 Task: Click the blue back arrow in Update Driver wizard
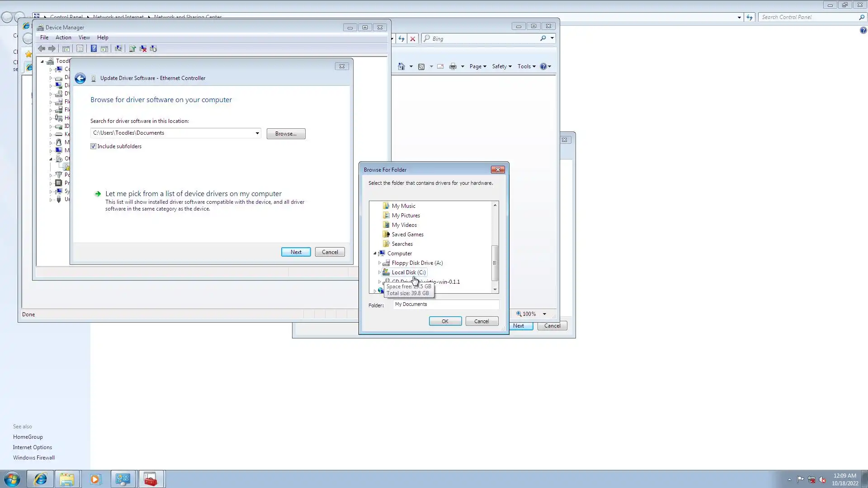click(x=80, y=78)
